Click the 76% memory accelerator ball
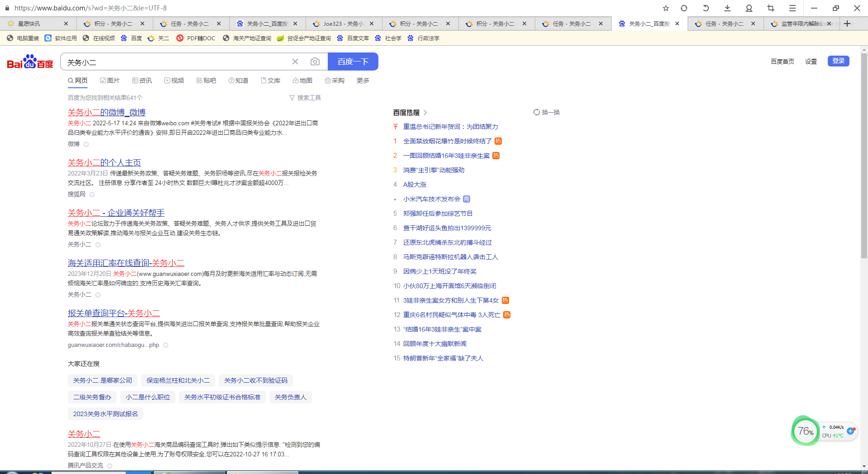 click(x=805, y=431)
